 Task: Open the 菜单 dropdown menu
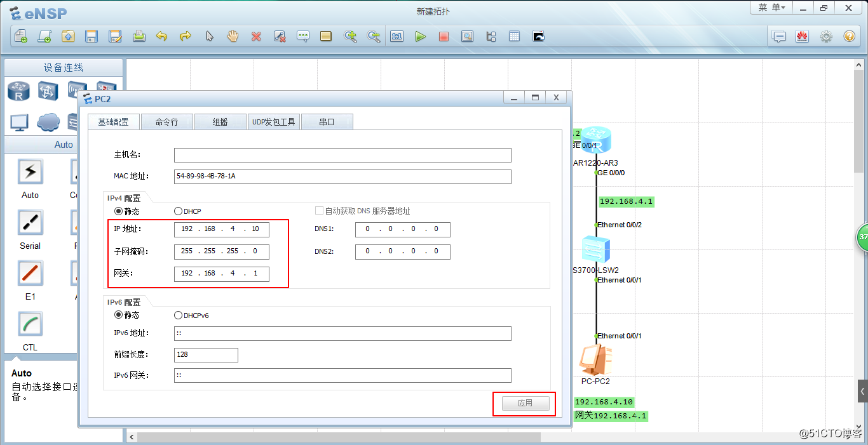point(772,8)
